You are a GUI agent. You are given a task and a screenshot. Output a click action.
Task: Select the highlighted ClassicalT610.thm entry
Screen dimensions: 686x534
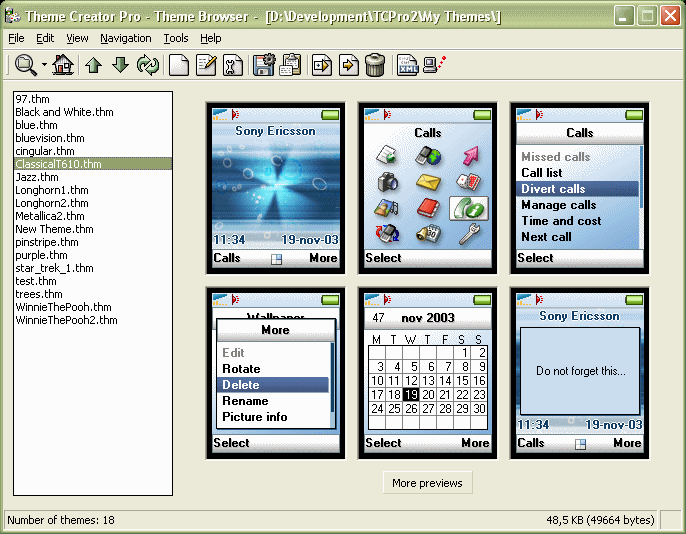pyautogui.click(x=93, y=164)
